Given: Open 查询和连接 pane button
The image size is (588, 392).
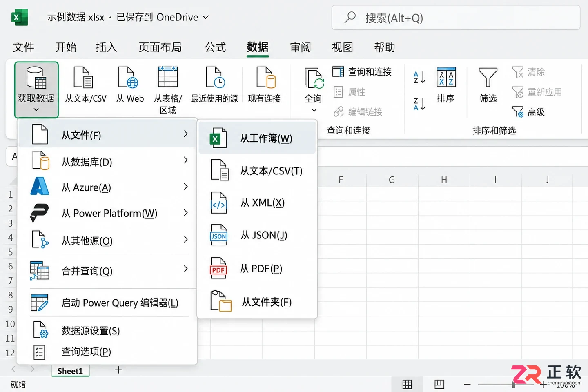Looking at the screenshot, I should pos(362,72).
